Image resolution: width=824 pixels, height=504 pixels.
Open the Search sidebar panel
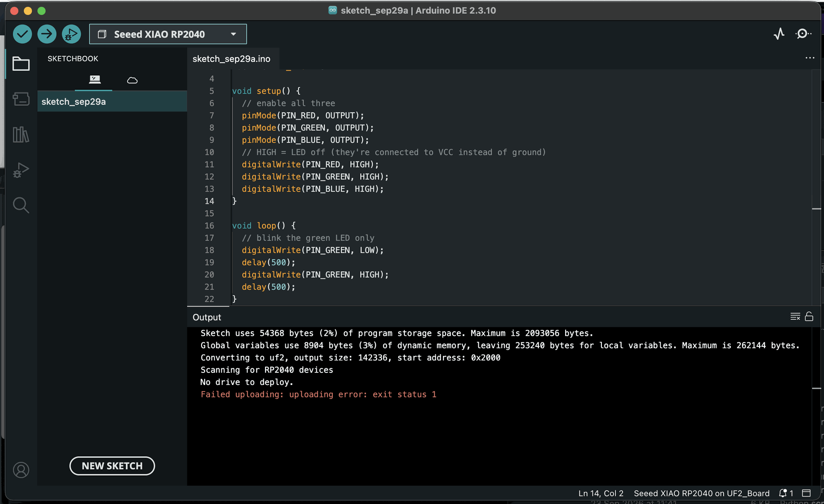(21, 205)
